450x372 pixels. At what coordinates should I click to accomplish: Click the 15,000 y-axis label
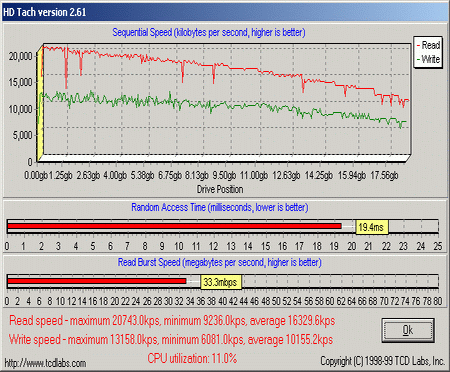pos(20,82)
